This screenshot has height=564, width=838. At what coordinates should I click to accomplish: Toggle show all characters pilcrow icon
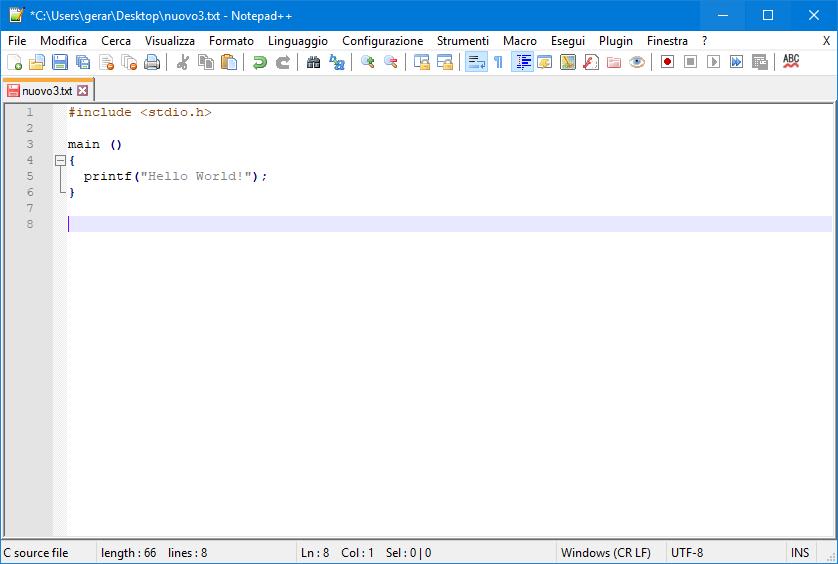coord(498,63)
